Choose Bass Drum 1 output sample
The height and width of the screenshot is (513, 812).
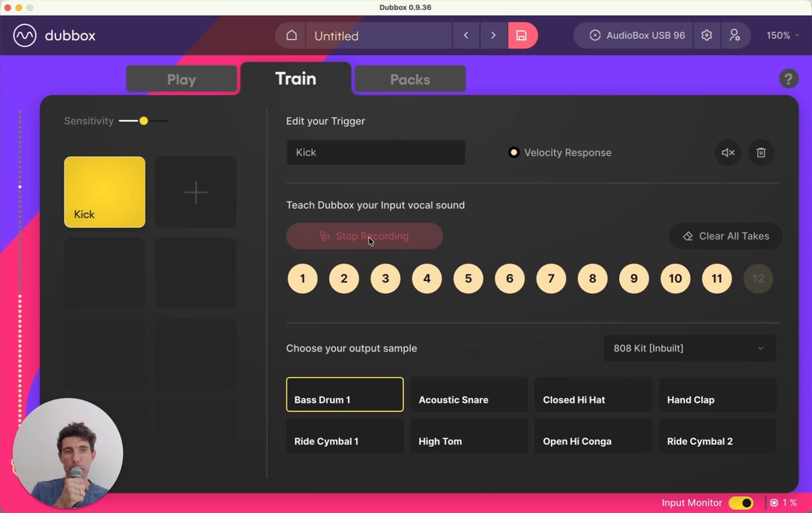pos(345,395)
